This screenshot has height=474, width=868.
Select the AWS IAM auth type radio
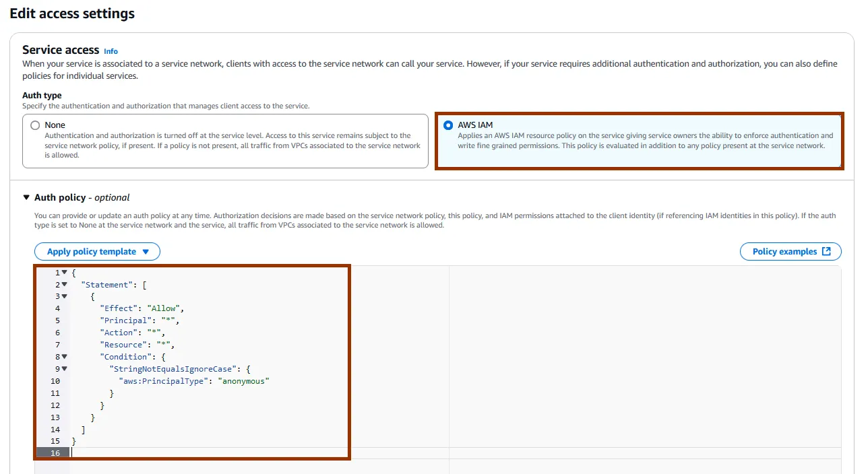click(x=448, y=125)
